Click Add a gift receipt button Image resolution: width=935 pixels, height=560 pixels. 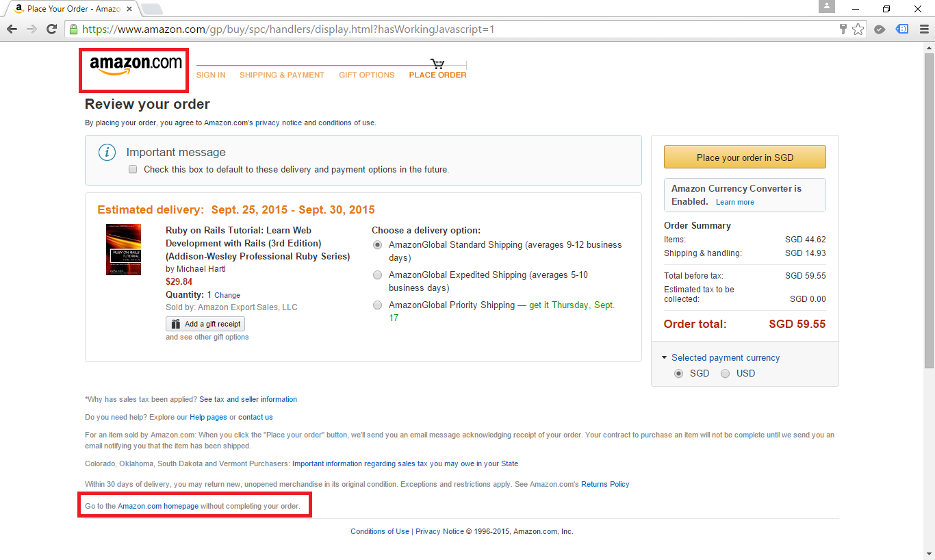tap(205, 324)
